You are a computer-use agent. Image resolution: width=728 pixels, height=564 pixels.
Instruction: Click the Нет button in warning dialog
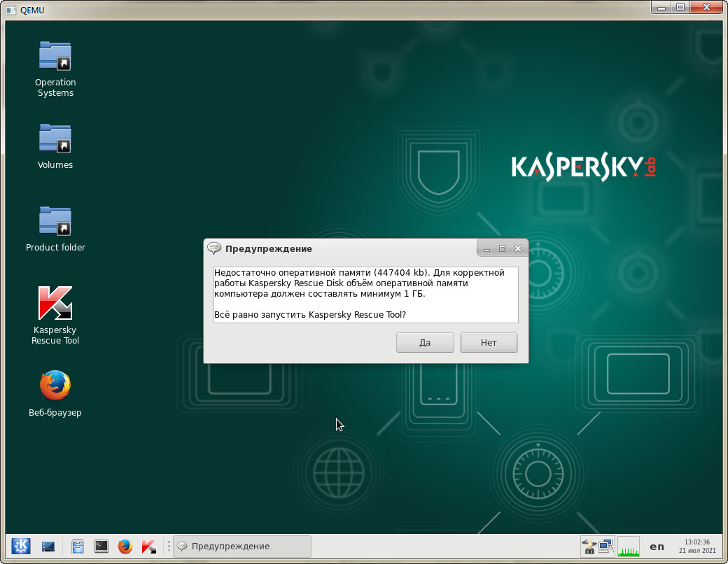[489, 343]
